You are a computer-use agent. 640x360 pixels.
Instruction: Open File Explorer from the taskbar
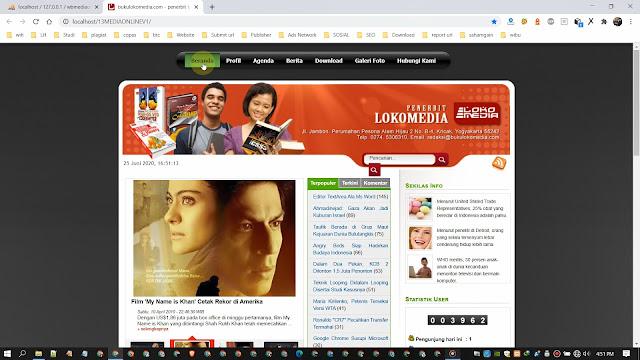pos(38,353)
